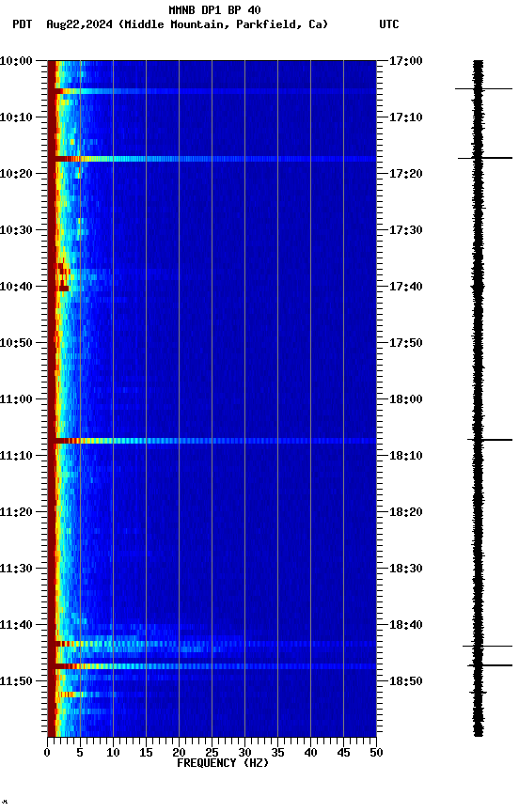The image size is (519, 812).
Task: Click the broadband event band near 11:47 PDT
Action: (x=212, y=666)
